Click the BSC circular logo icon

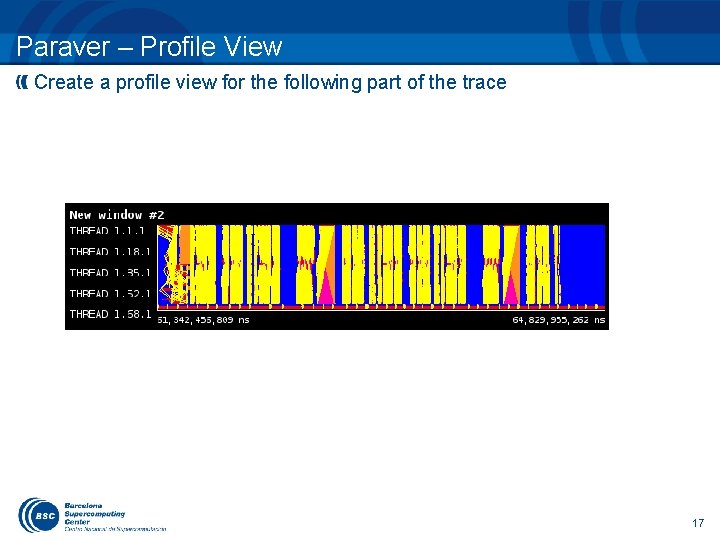(39, 515)
